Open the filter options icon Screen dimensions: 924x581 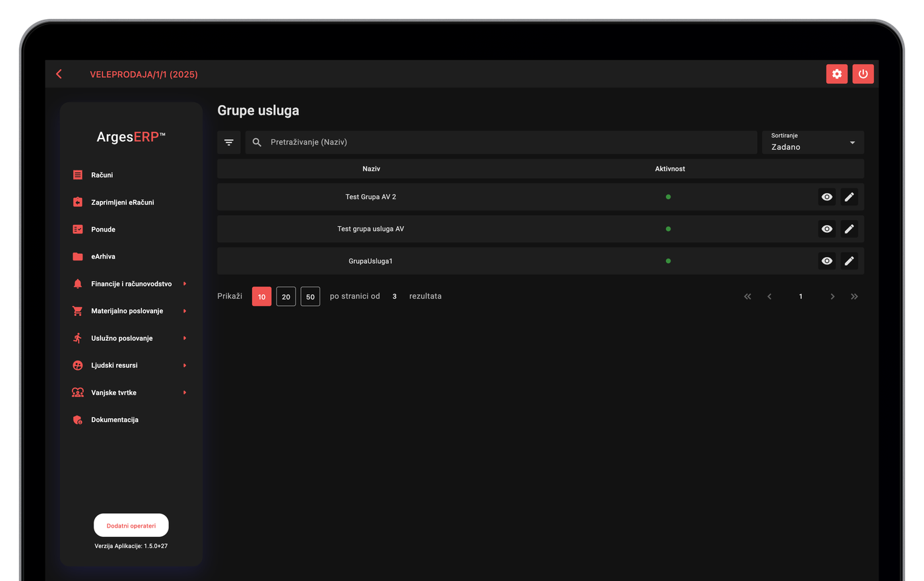[x=229, y=142]
